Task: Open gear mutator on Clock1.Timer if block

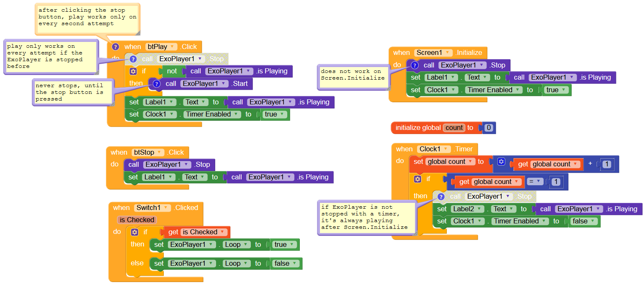Action: pos(417,179)
